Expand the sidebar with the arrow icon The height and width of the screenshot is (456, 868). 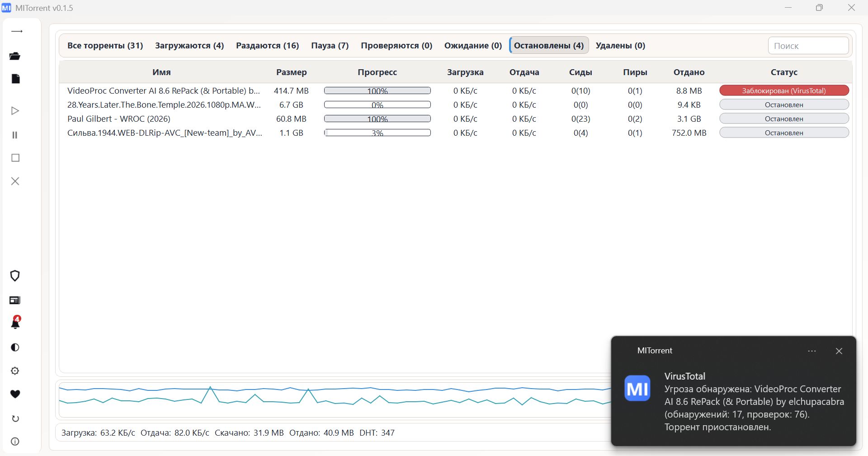[17, 32]
